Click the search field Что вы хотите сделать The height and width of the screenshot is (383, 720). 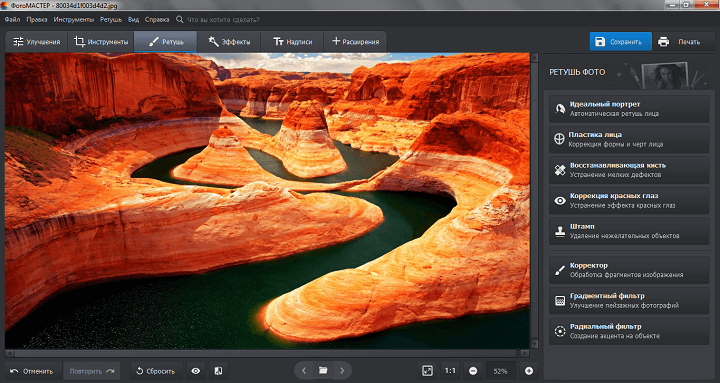(x=223, y=20)
